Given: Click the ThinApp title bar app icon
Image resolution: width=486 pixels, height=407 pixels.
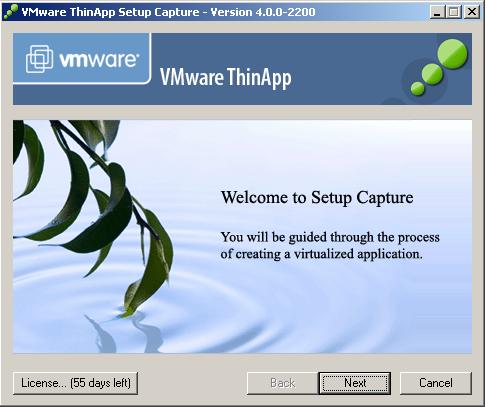Looking at the screenshot, I should pos(11,12).
